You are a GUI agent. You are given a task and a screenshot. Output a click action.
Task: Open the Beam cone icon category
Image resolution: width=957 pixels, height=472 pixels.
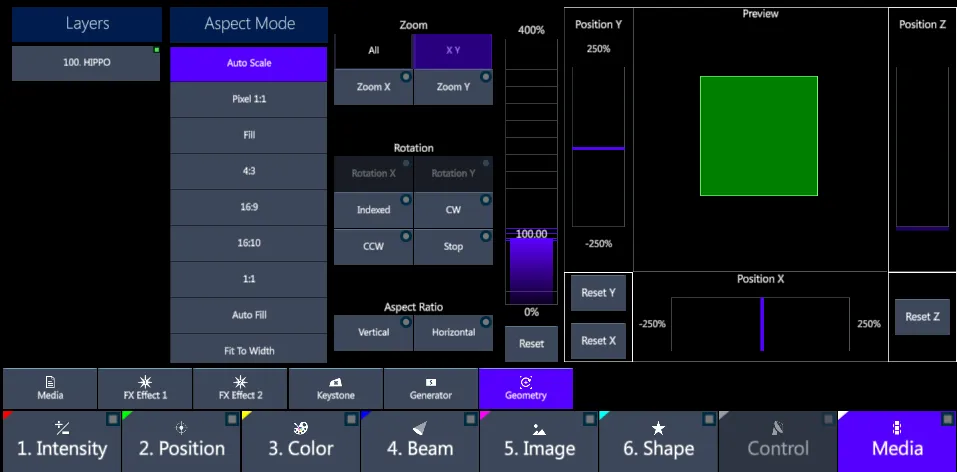coord(420,441)
